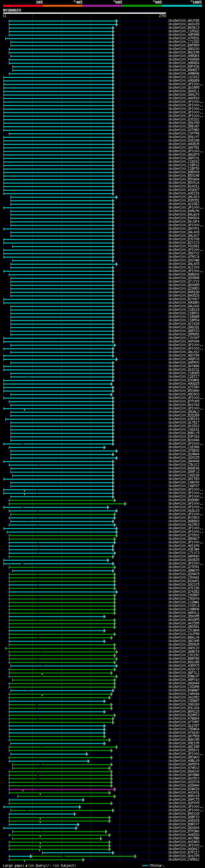Click hit label UniRef100_Q7S502
Screen dimensions: 205x868
click(184, 535)
